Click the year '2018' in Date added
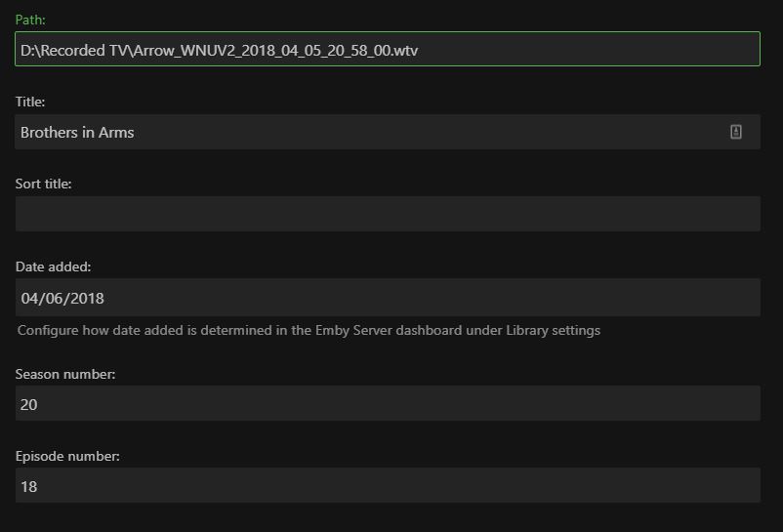This screenshot has width=783, height=532. (87, 298)
